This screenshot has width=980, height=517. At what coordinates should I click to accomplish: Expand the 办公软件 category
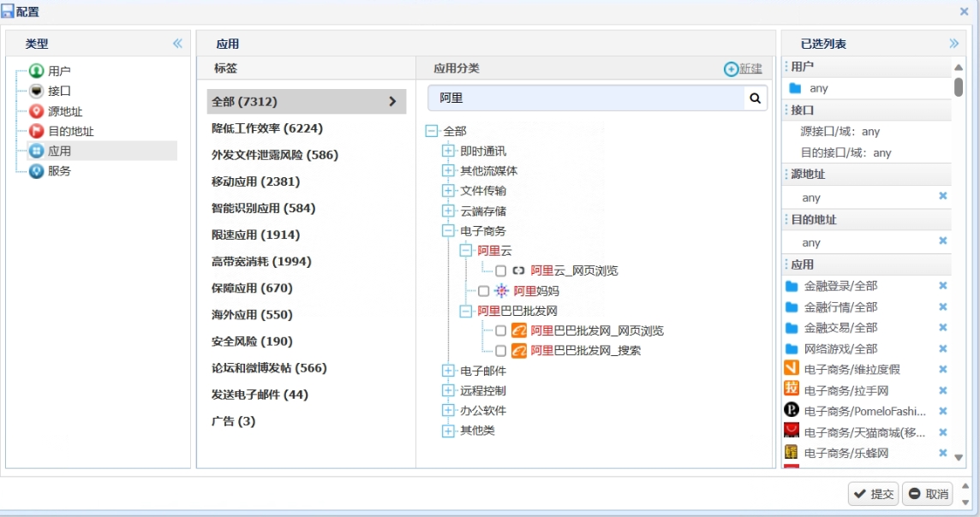pyautogui.click(x=448, y=410)
